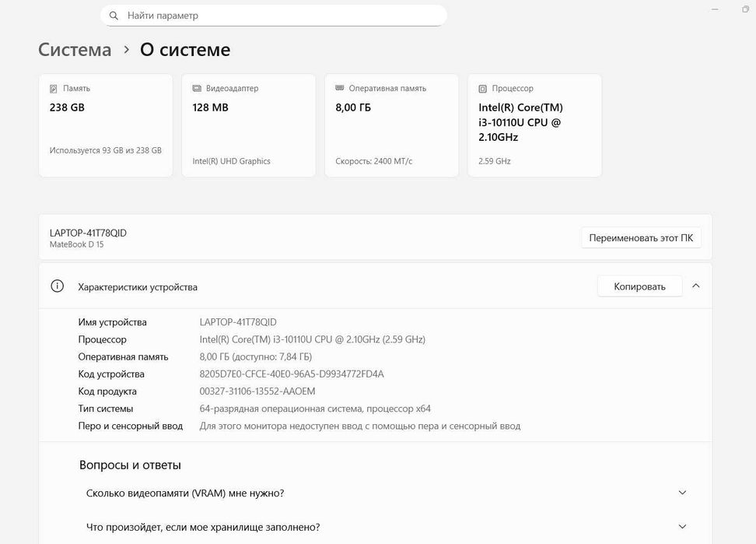This screenshot has height=544, width=756.
Task: Collapse the Характеристики устройства section
Action: click(x=696, y=286)
